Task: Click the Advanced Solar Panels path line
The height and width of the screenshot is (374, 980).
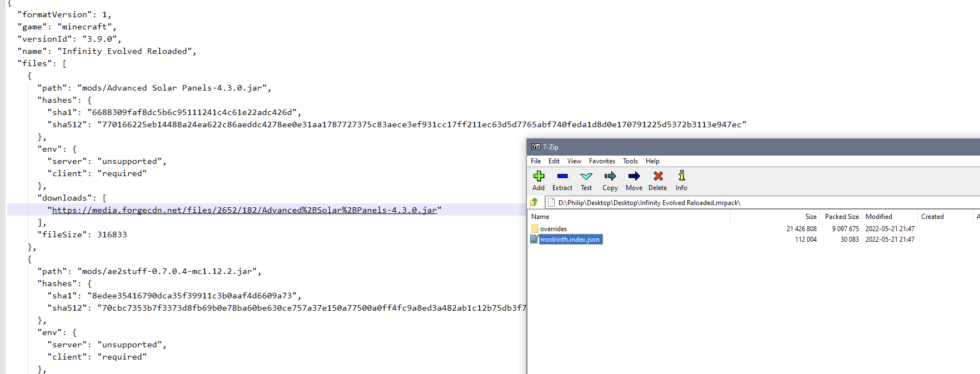Action: click(154, 88)
